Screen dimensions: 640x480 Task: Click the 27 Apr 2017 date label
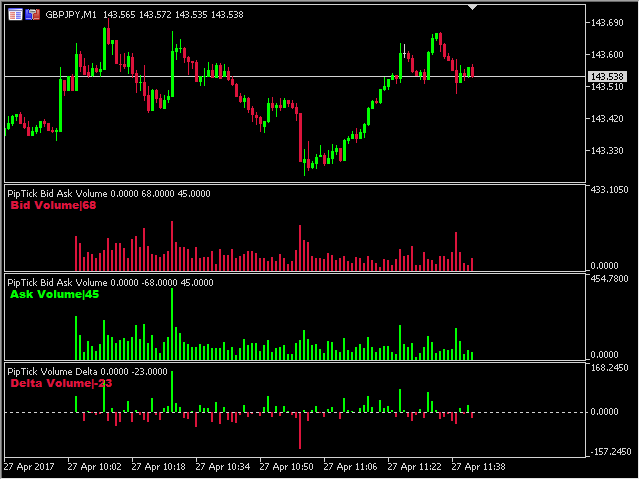pyautogui.click(x=29, y=467)
